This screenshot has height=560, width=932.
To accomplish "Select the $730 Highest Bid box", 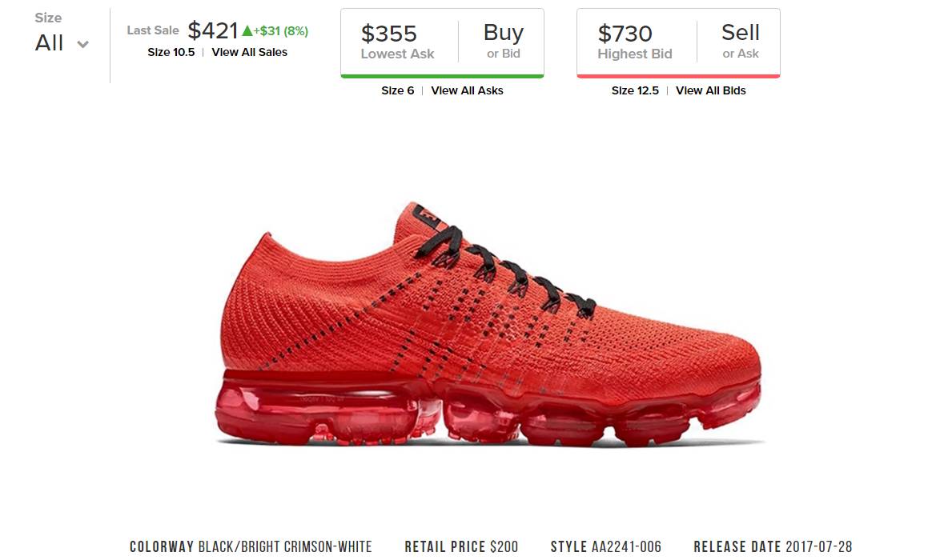I will [x=635, y=41].
